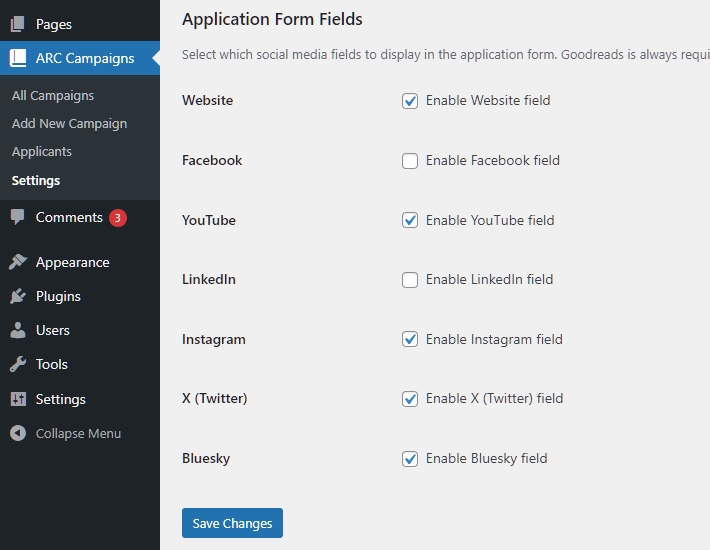
Task: Click the Tools wrench icon
Action: 18,364
